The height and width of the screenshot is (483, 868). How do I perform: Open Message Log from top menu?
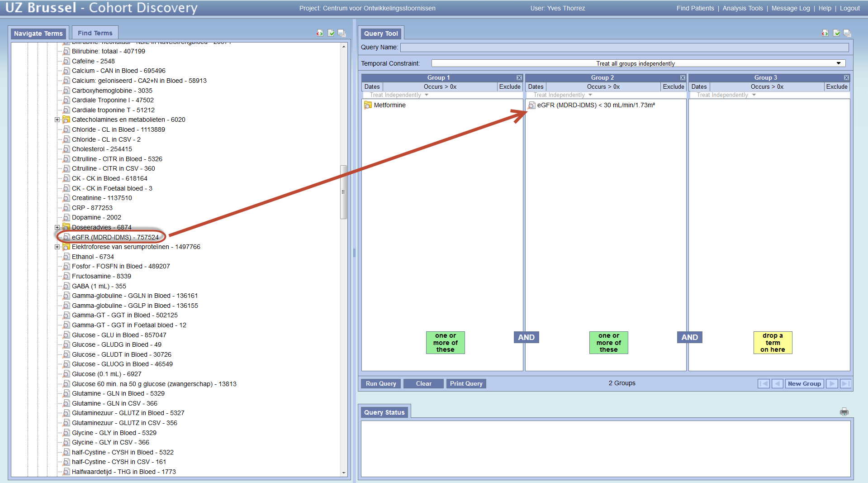(791, 8)
